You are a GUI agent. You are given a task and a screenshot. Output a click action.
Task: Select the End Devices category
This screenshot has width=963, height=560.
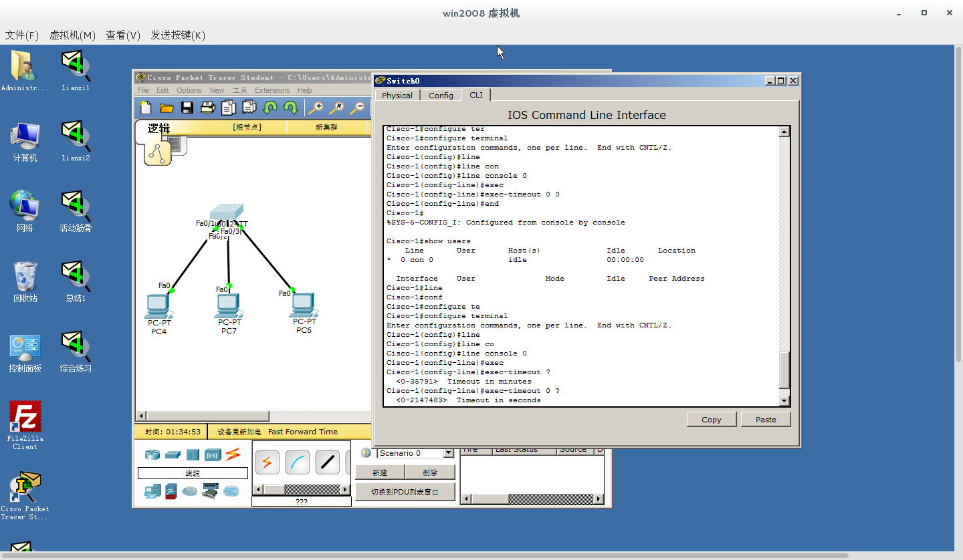point(152,492)
